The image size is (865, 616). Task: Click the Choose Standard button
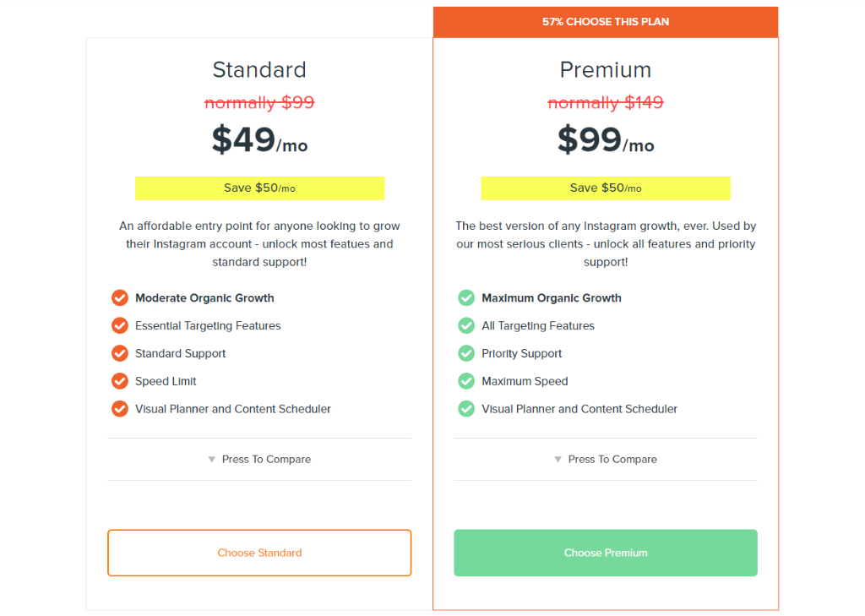coord(259,553)
